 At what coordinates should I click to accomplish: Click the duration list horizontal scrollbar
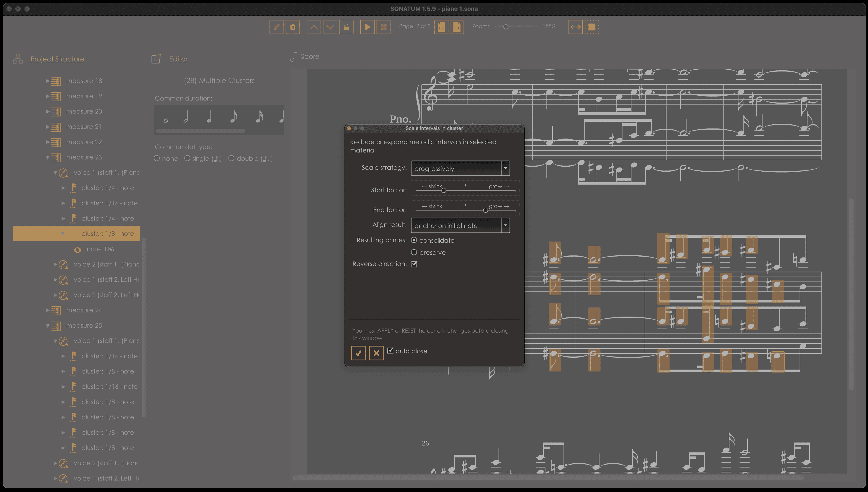[x=201, y=131]
